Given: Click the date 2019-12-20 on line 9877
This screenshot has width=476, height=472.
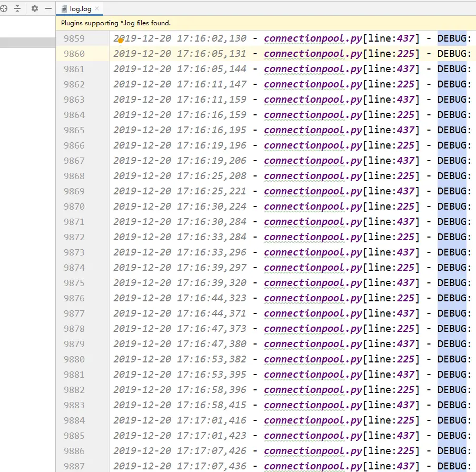Looking at the screenshot, I should pyautogui.click(x=142, y=313).
